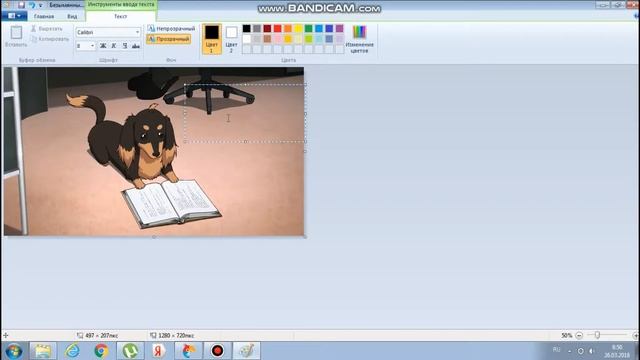The width and height of the screenshot is (640, 360).
Task: Pick the yellow palette swatch
Action: click(x=298, y=28)
